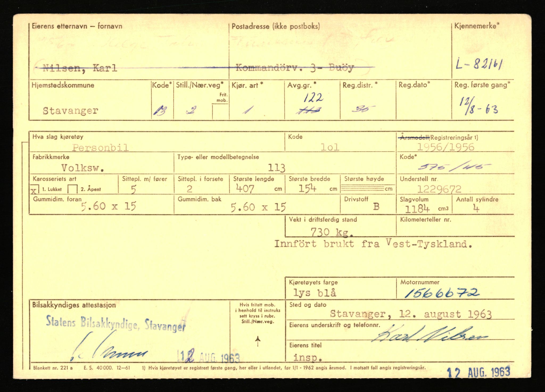Click the length value '407'
The image size is (545, 392).
pos(245,189)
